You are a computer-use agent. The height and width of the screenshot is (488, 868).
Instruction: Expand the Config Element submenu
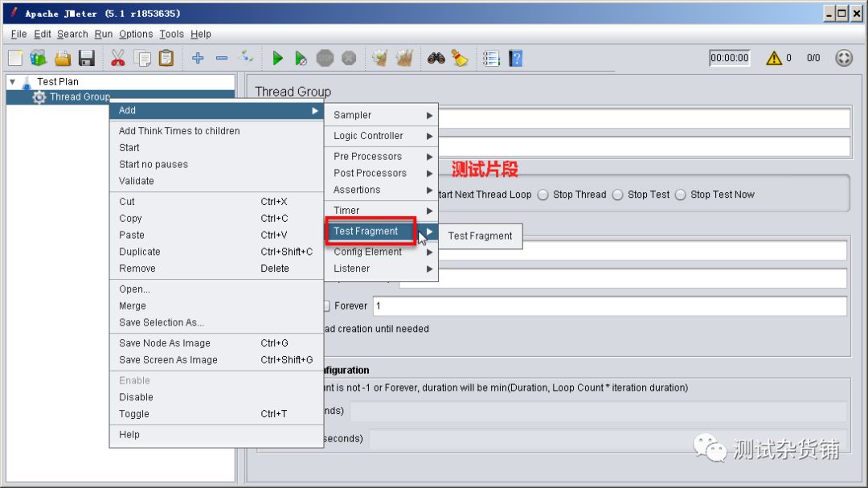pos(382,252)
